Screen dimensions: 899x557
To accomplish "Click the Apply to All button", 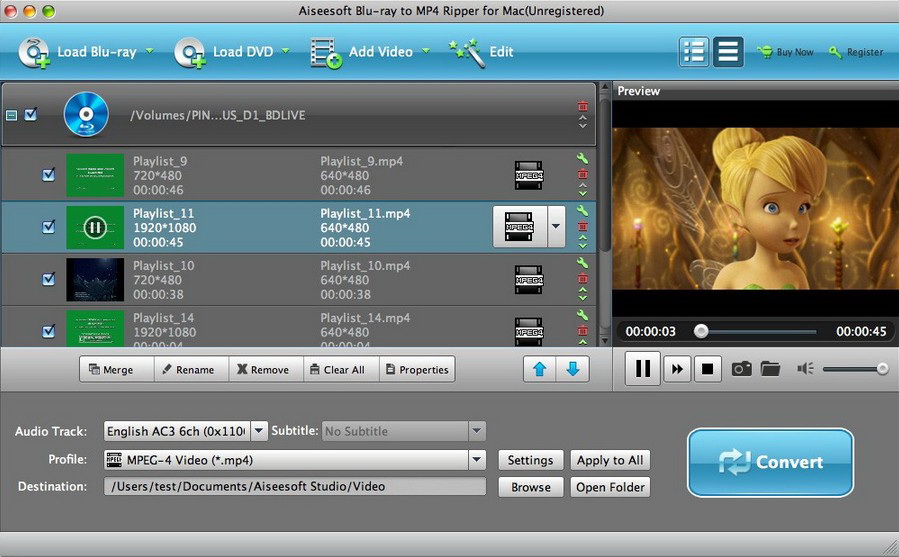I will (x=610, y=460).
